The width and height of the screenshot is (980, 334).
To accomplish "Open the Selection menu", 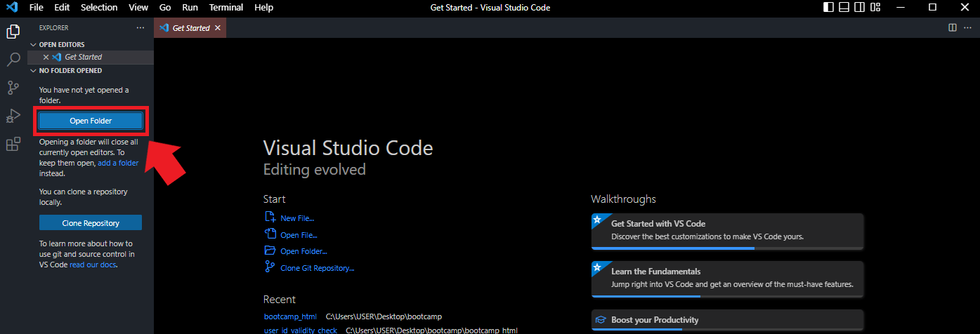I will (x=99, y=8).
